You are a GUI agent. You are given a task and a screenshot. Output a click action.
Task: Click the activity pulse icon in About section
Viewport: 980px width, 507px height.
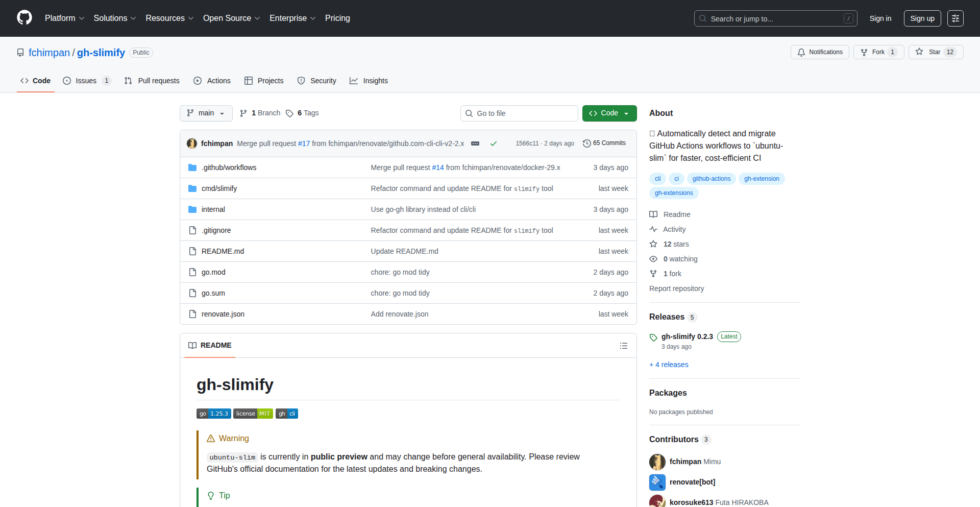tap(653, 229)
